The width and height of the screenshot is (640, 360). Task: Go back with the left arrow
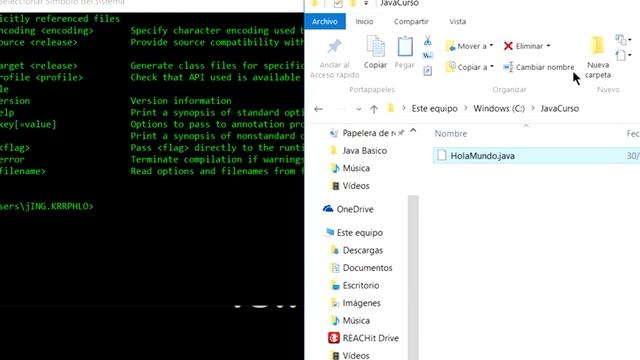click(318, 109)
